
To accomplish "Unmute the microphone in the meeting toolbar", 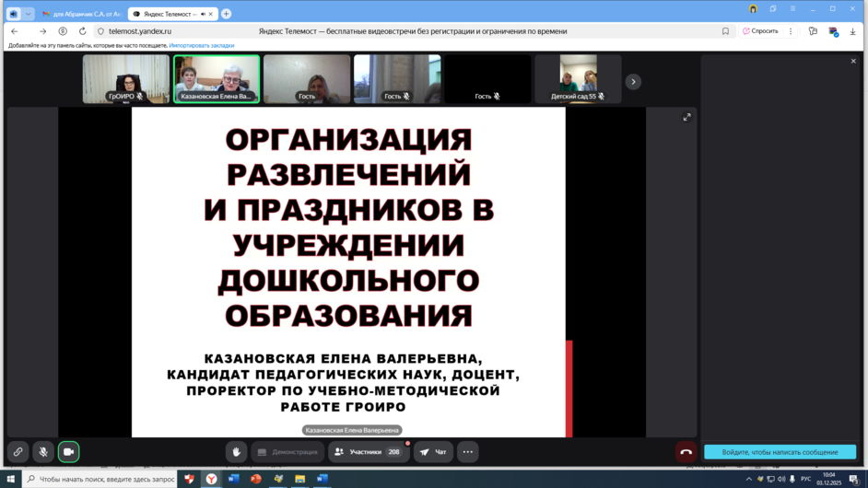I will coord(43,452).
